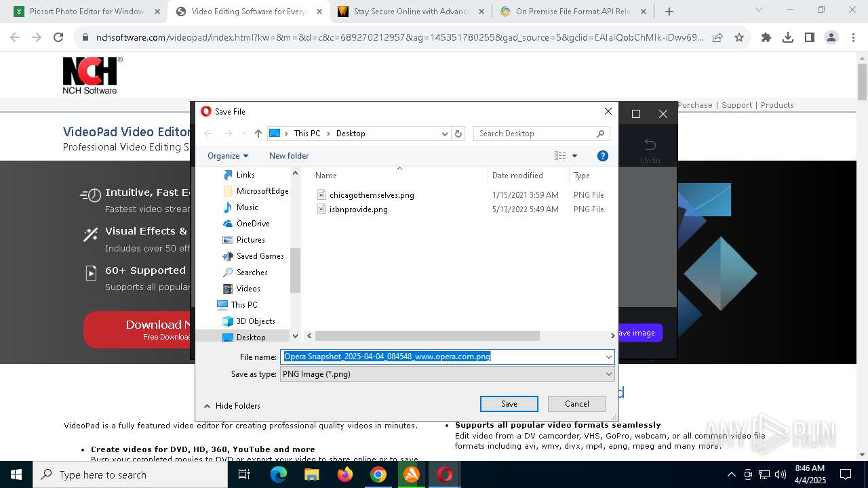868x488 pixels.
Task: Click the folder tree scroll up arrow
Action: [x=295, y=174]
